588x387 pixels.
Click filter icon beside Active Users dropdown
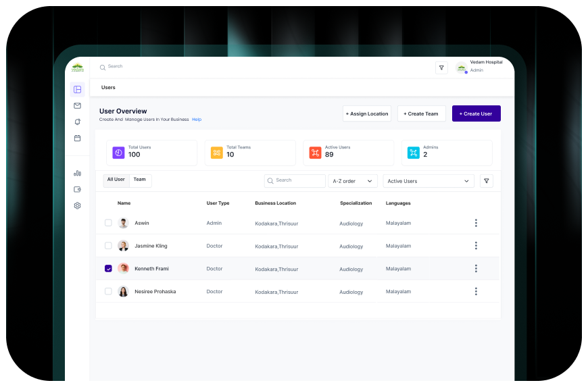(x=486, y=181)
